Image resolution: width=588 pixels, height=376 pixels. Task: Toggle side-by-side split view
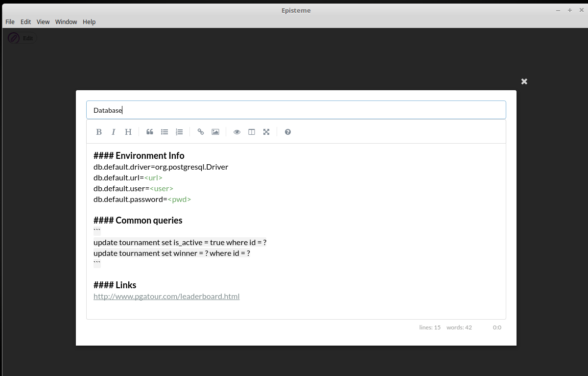point(252,132)
